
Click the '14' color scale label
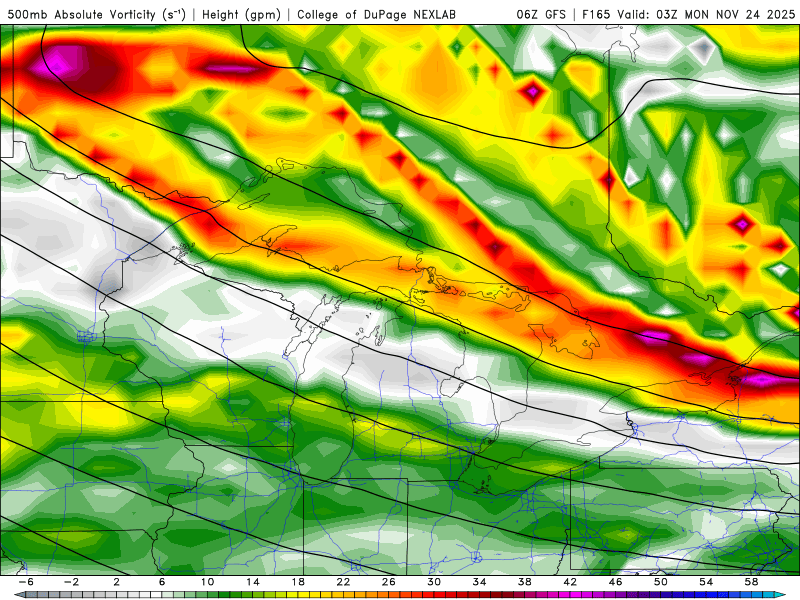click(x=253, y=582)
